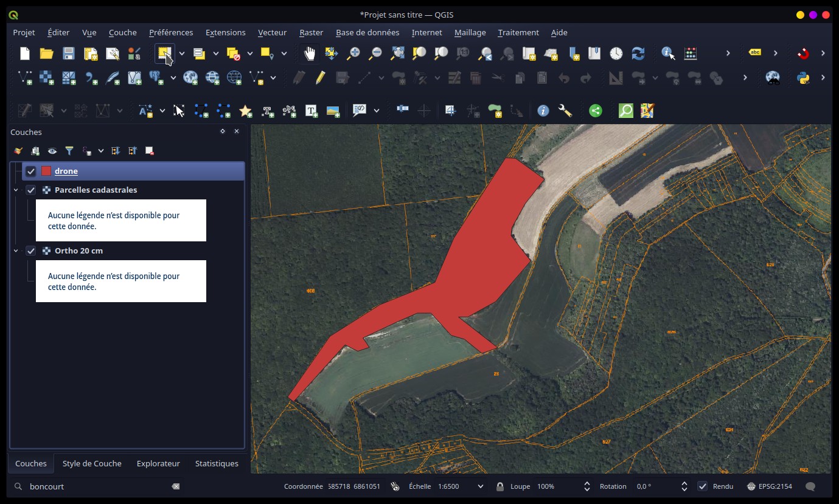
Task: Select the Pan Map hand tool
Action: coord(310,54)
